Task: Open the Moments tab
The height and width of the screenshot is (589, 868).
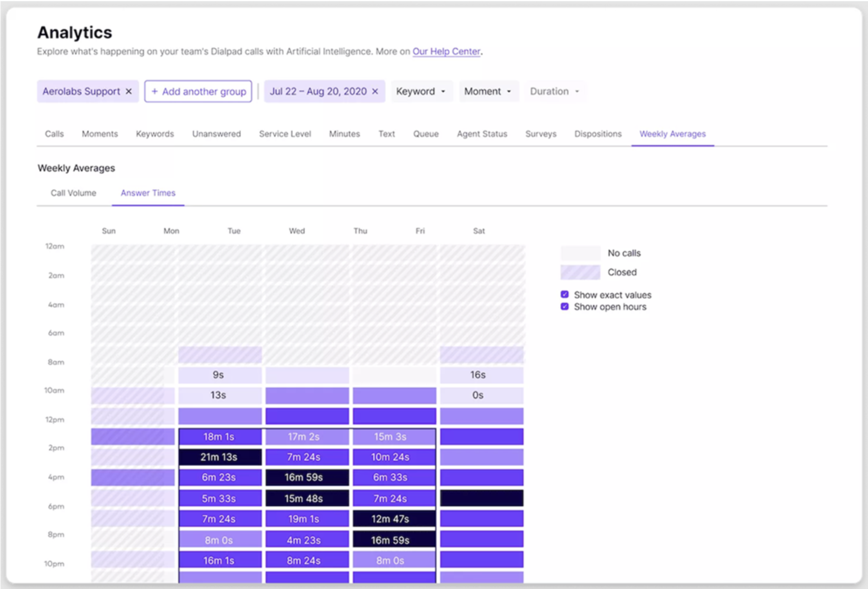Action: coord(100,134)
